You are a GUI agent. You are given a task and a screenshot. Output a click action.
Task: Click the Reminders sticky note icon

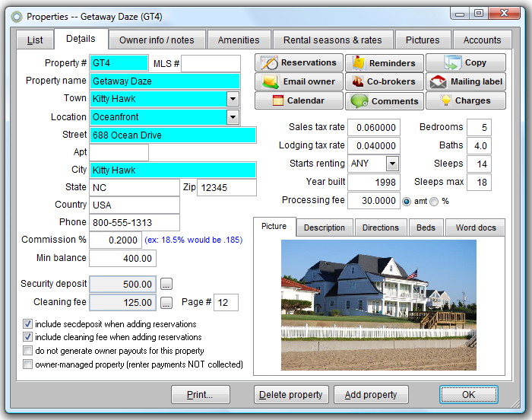pos(358,63)
